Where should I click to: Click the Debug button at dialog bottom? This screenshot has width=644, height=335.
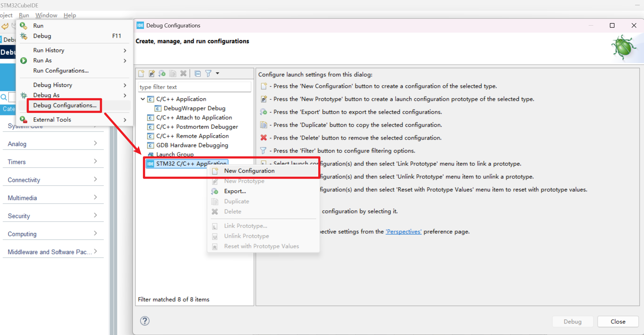coord(572,321)
